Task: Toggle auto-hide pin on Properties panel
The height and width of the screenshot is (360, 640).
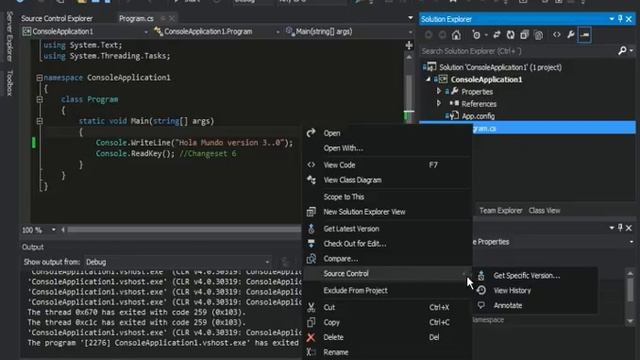Action: [x=620, y=228]
